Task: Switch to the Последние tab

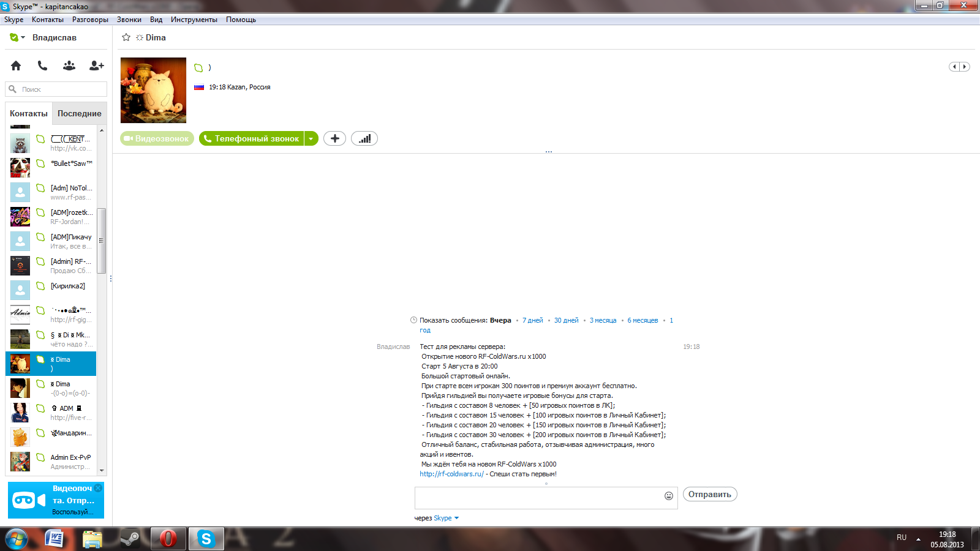Action: 80,113
